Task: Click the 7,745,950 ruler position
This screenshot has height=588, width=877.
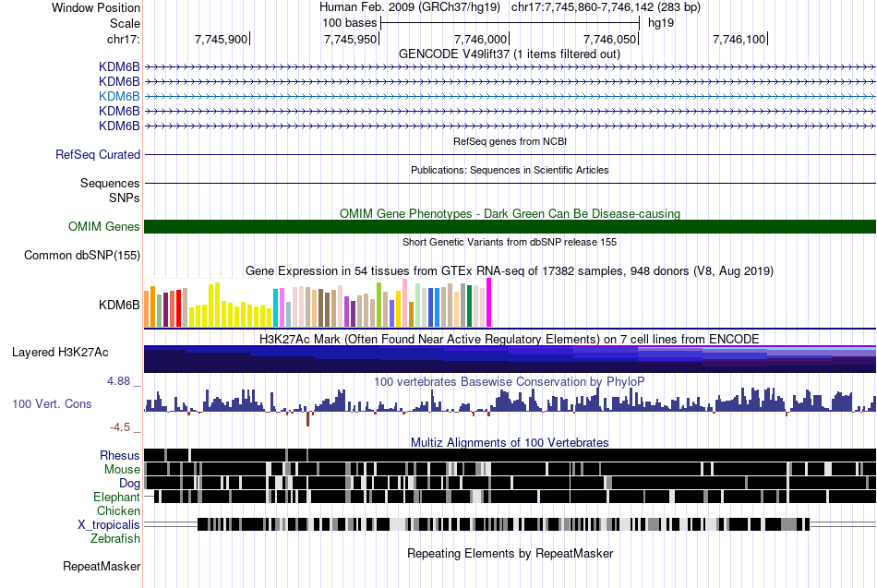Action: 350,39
